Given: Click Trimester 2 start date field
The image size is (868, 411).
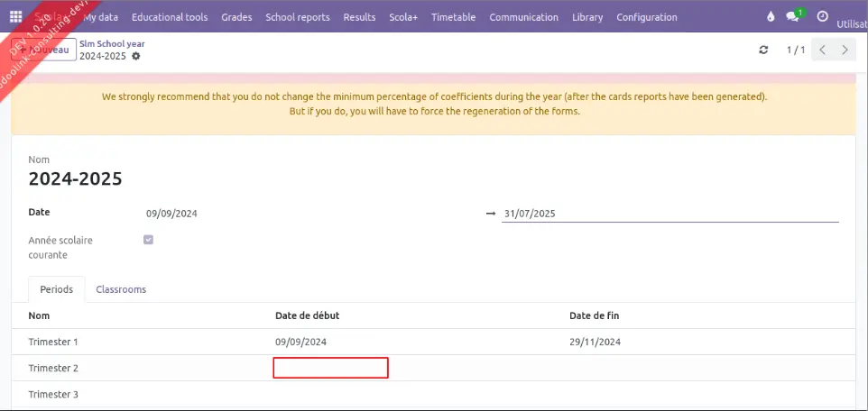Looking at the screenshot, I should pos(330,368).
